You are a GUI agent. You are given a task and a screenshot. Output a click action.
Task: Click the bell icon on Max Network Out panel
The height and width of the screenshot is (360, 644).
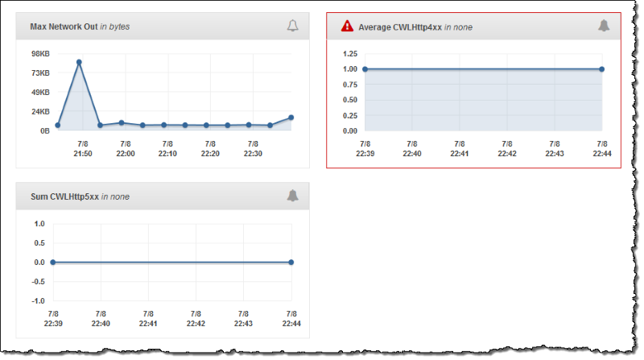pos(292,26)
